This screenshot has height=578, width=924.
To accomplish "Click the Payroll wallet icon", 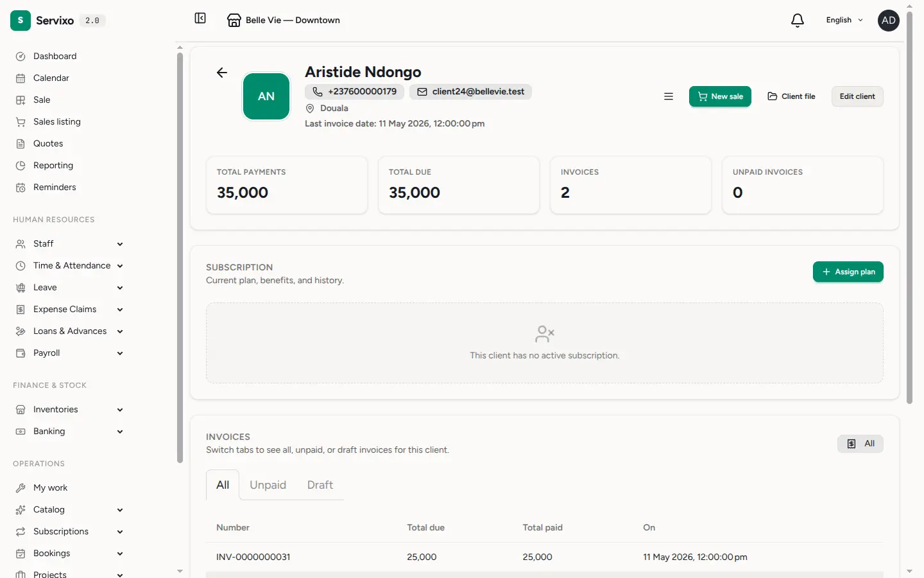I will [21, 353].
